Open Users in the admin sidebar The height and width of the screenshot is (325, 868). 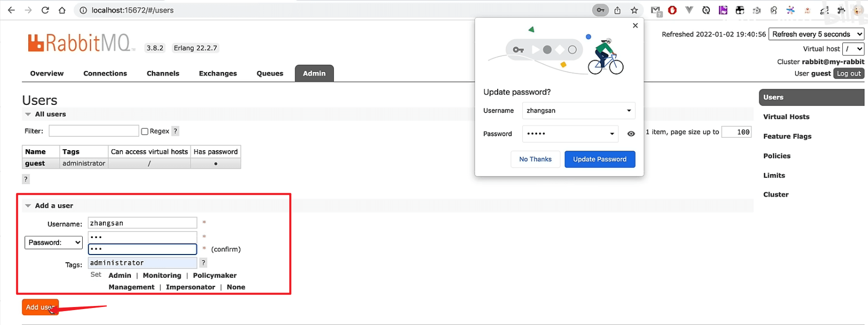[812, 97]
